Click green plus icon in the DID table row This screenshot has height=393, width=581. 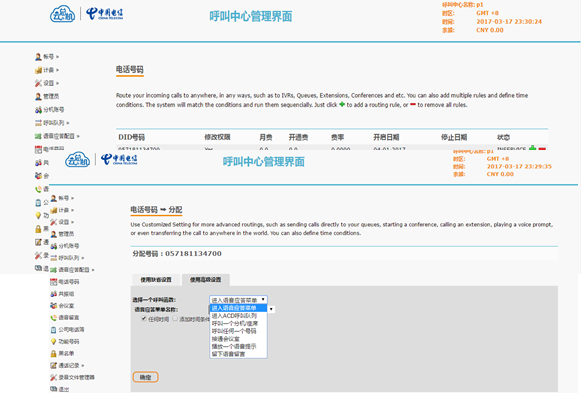pyautogui.click(x=532, y=148)
